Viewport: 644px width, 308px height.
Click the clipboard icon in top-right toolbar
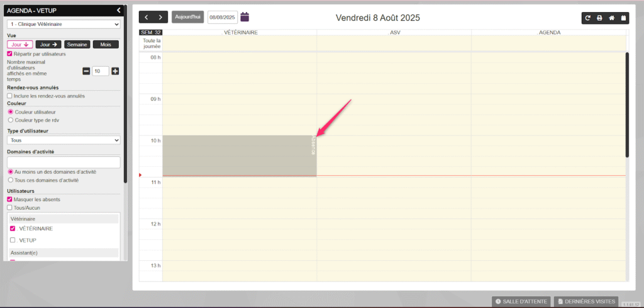(x=623, y=18)
